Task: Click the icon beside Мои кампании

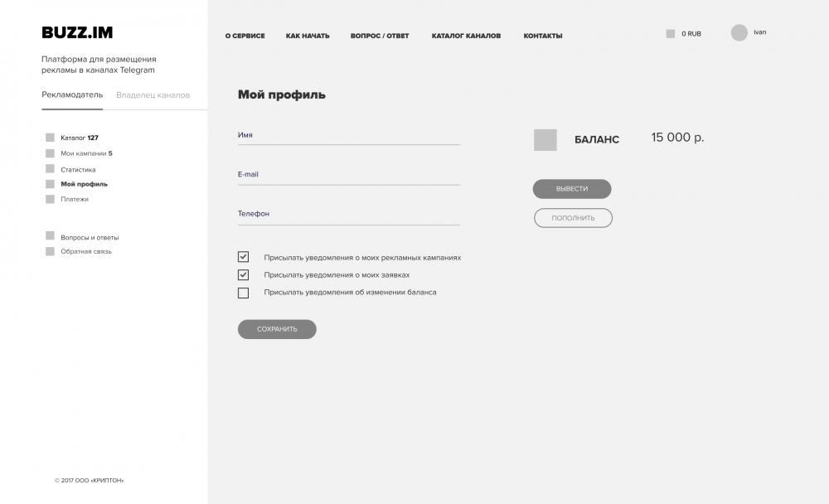Action: point(50,153)
